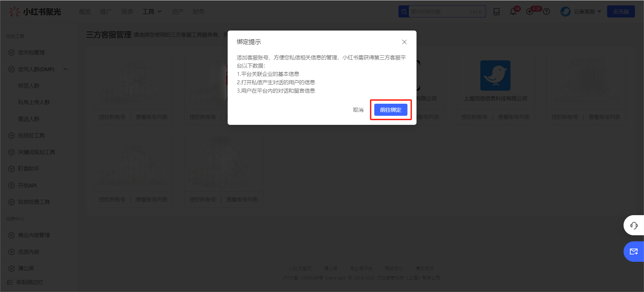Open 关键词规划工具 in sidebar

click(x=37, y=152)
